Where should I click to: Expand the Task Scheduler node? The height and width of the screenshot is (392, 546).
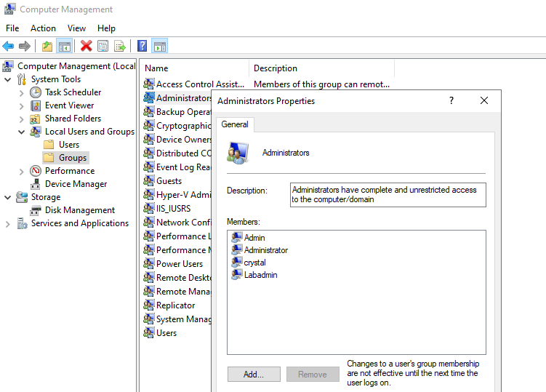click(22, 93)
